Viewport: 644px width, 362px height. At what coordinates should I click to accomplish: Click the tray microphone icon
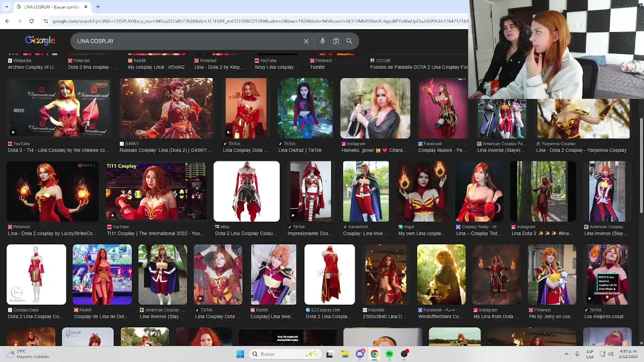[x=577, y=354]
